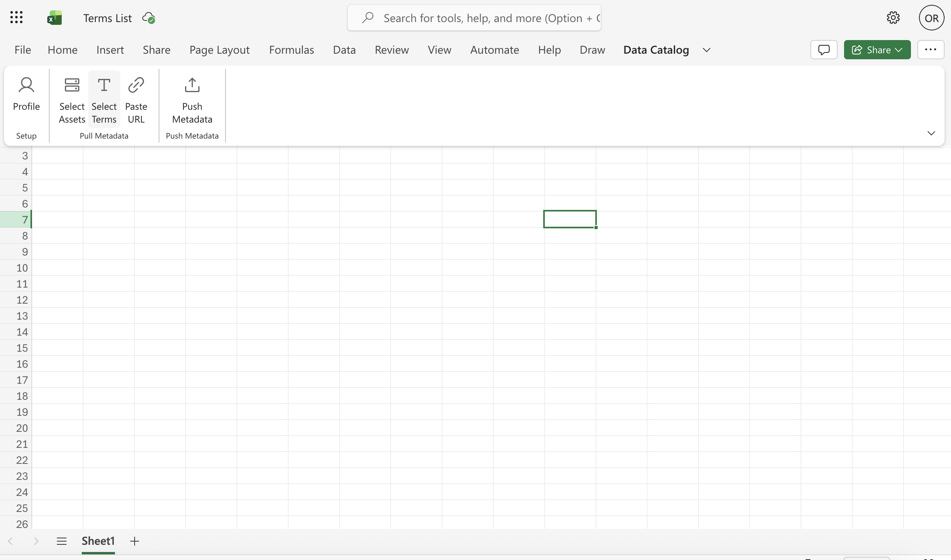Switch to the Home tab
Image resolution: width=951 pixels, height=560 pixels.
62,50
